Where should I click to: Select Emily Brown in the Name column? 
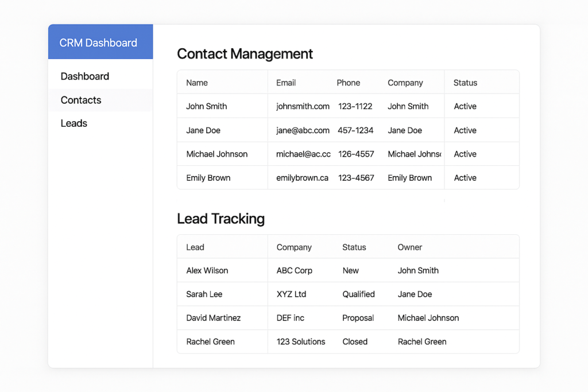[208, 178]
